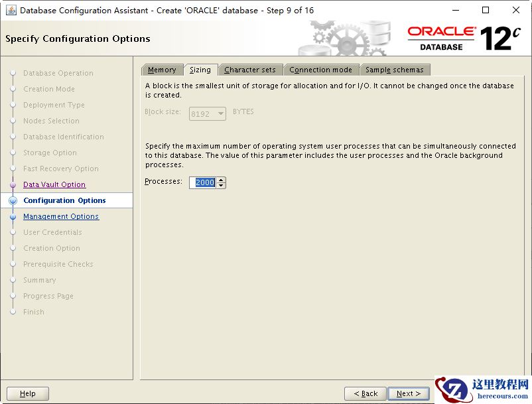Image resolution: width=532 pixels, height=404 pixels.
Task: Open the Connection mode tab
Action: tap(320, 70)
